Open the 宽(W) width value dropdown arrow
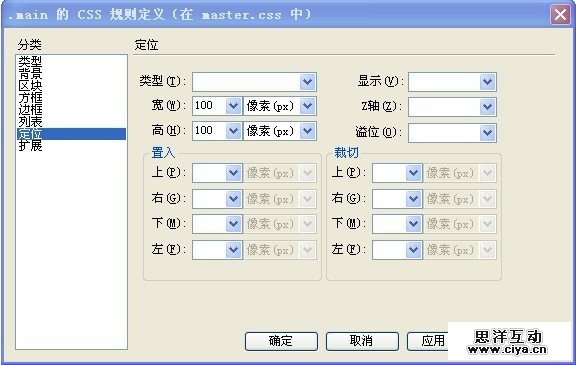The image size is (576, 365). (234, 106)
